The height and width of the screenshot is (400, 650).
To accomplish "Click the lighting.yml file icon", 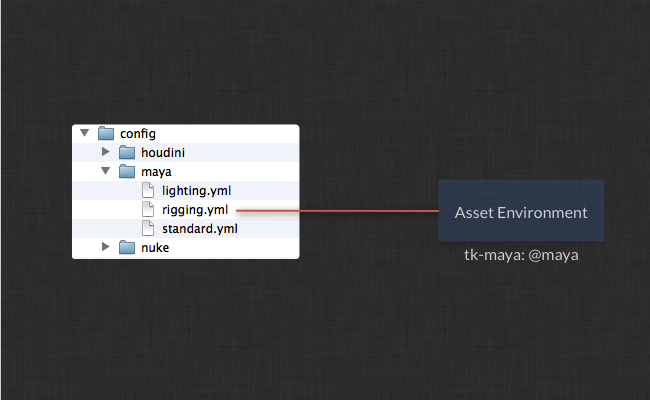I will (148, 190).
